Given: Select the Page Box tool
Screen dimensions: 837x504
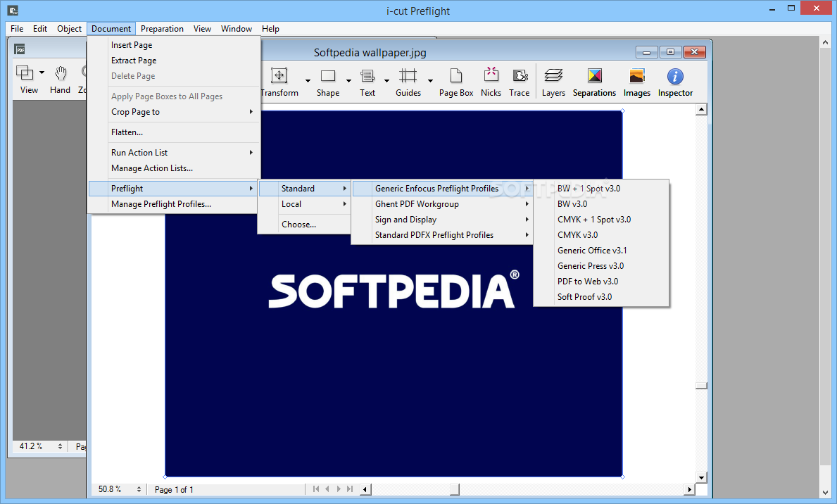Looking at the screenshot, I should [x=456, y=82].
